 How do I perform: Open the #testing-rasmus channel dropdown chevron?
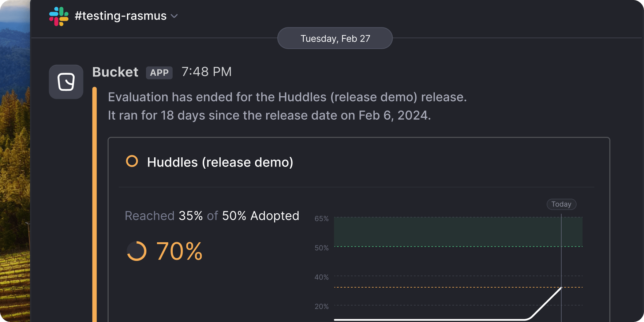[175, 16]
